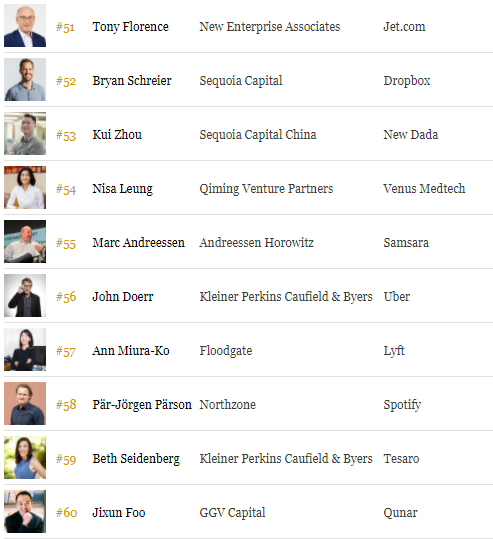The image size is (493, 539).
Task: Click Marc Andreessen's picture
Action: tap(25, 241)
